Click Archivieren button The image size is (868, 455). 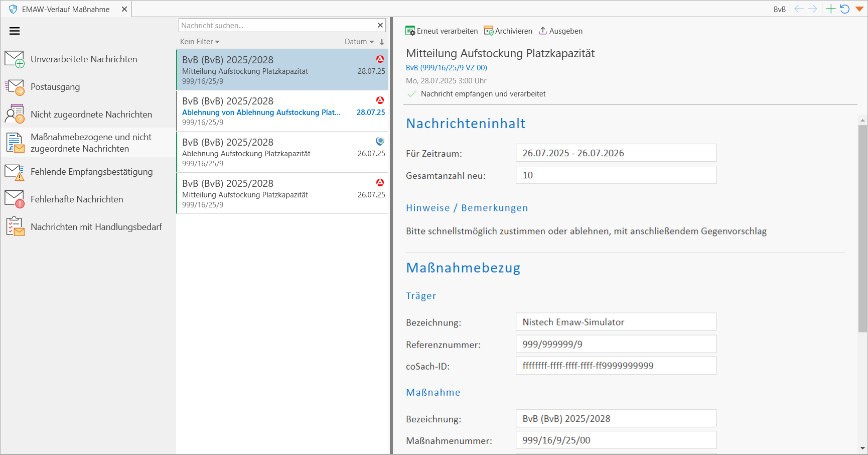tap(508, 31)
